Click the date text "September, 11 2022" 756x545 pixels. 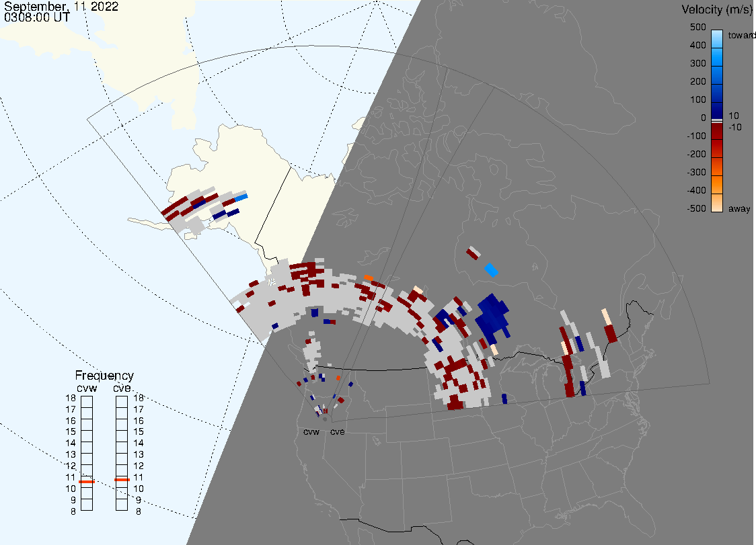click(x=61, y=6)
